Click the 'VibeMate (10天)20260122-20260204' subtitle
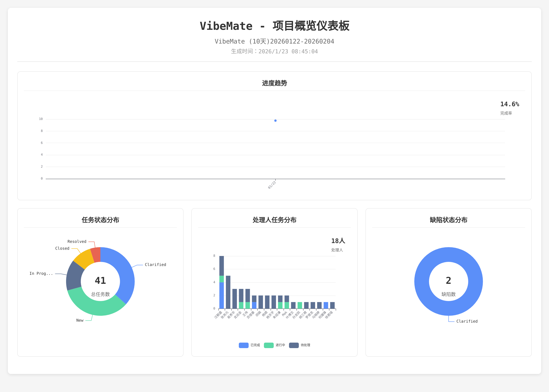 pos(274,42)
